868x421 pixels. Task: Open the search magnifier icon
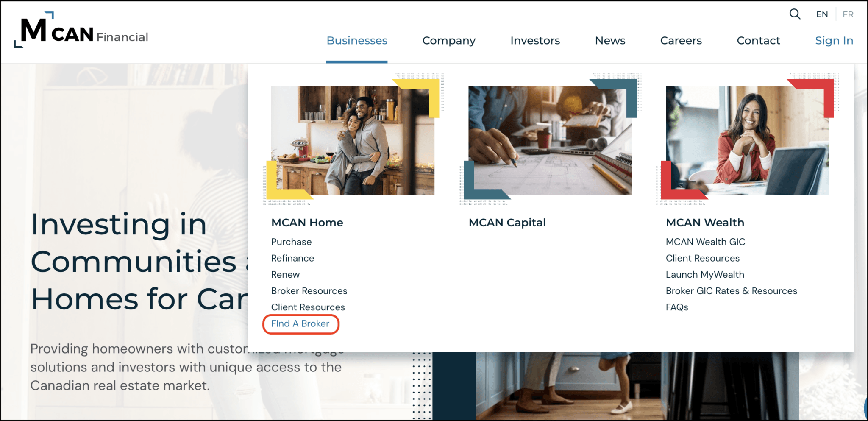click(794, 14)
